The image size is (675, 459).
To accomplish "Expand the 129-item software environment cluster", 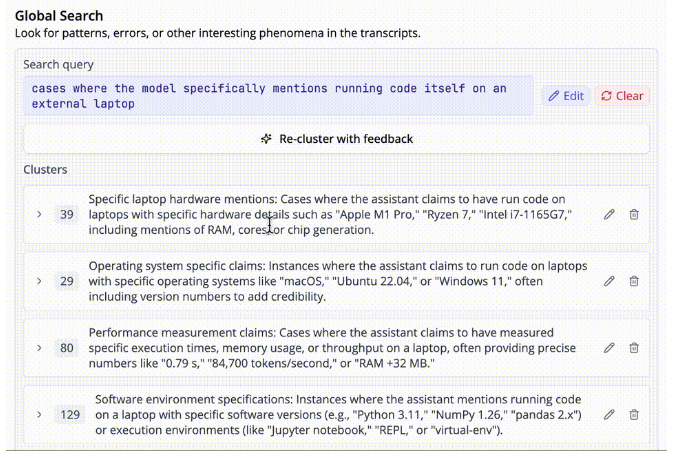I will click(x=39, y=415).
